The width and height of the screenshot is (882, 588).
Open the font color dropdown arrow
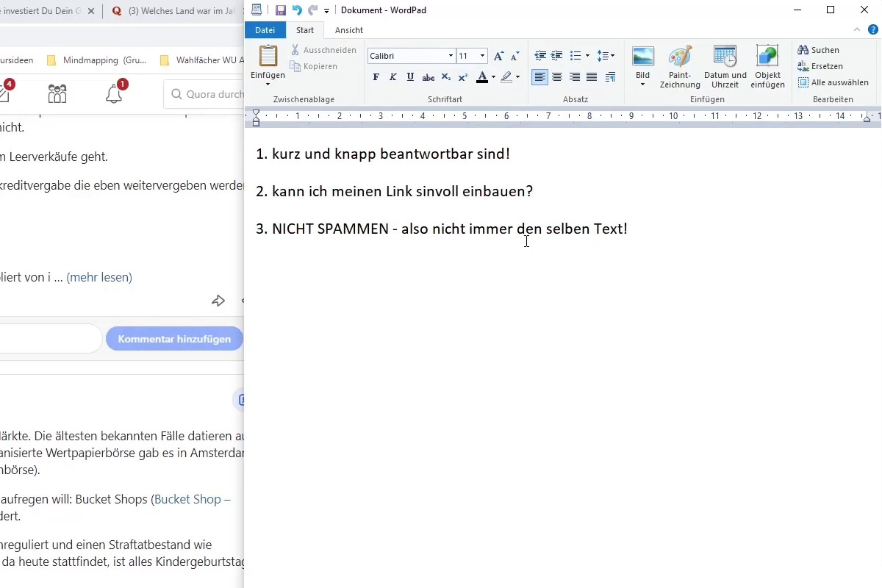[493, 77]
